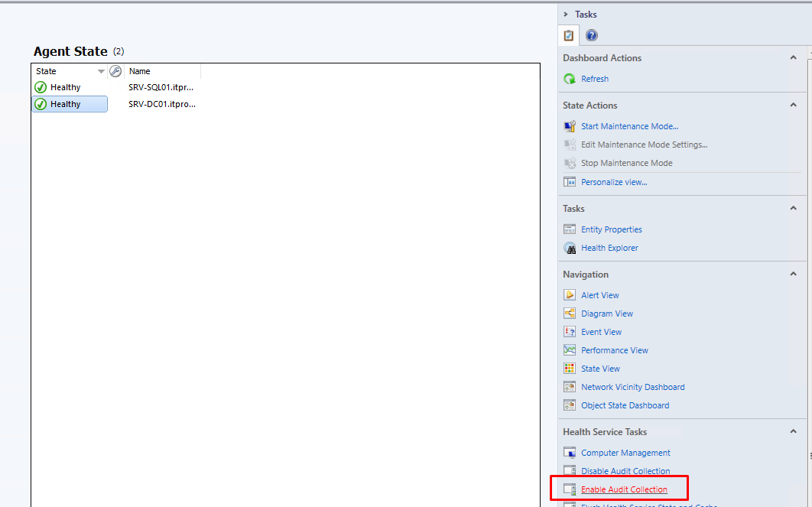Click the Network Vicinity Dashboard icon
This screenshot has height=507, width=812.
tap(570, 387)
